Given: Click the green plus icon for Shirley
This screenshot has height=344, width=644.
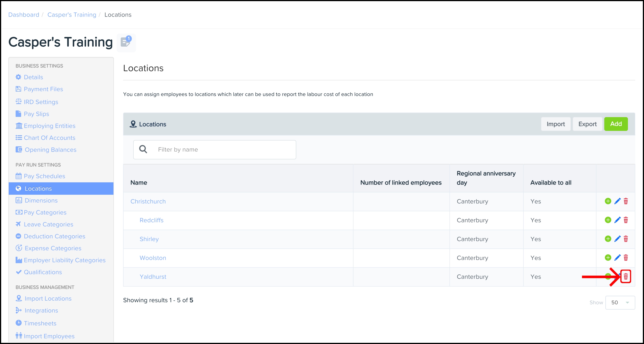Looking at the screenshot, I should click(x=608, y=239).
